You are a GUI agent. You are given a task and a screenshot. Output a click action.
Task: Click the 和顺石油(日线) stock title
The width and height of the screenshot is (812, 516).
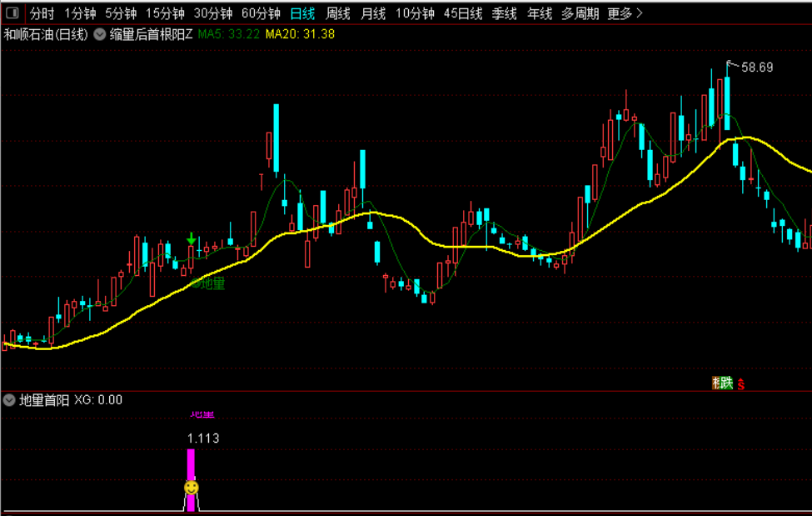coord(46,35)
